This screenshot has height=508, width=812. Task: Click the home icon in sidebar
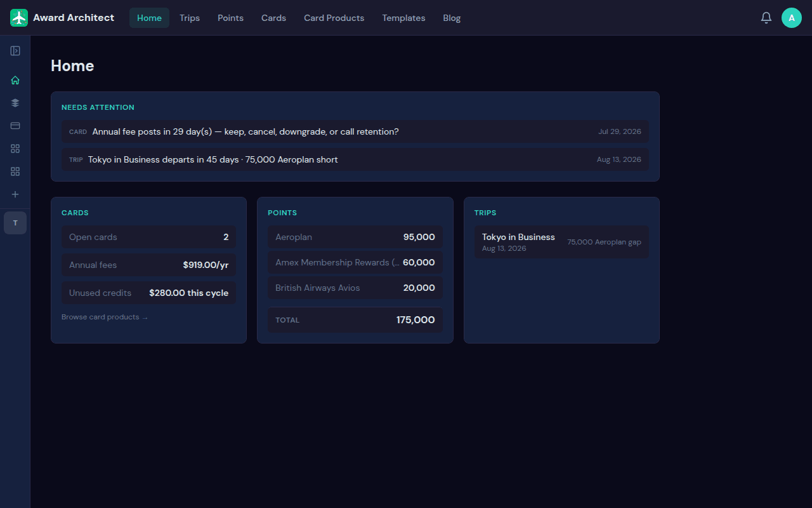pyautogui.click(x=15, y=80)
